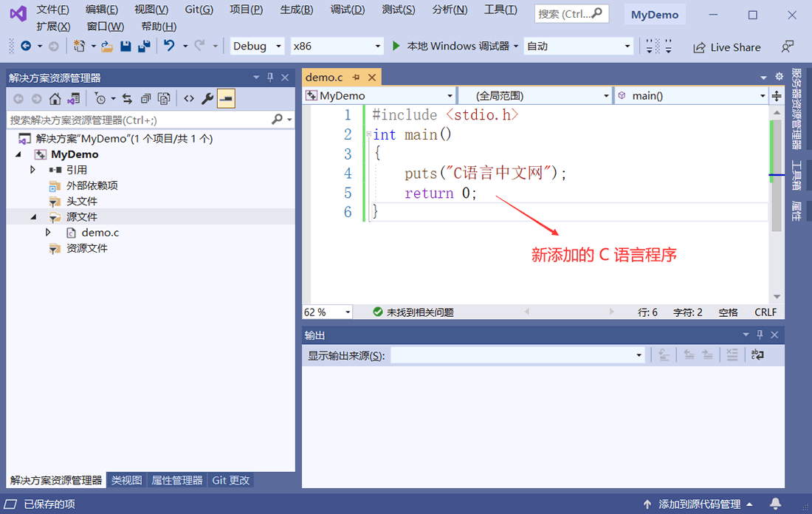
Task: Open the 文件(F) menu
Action: tap(52, 10)
